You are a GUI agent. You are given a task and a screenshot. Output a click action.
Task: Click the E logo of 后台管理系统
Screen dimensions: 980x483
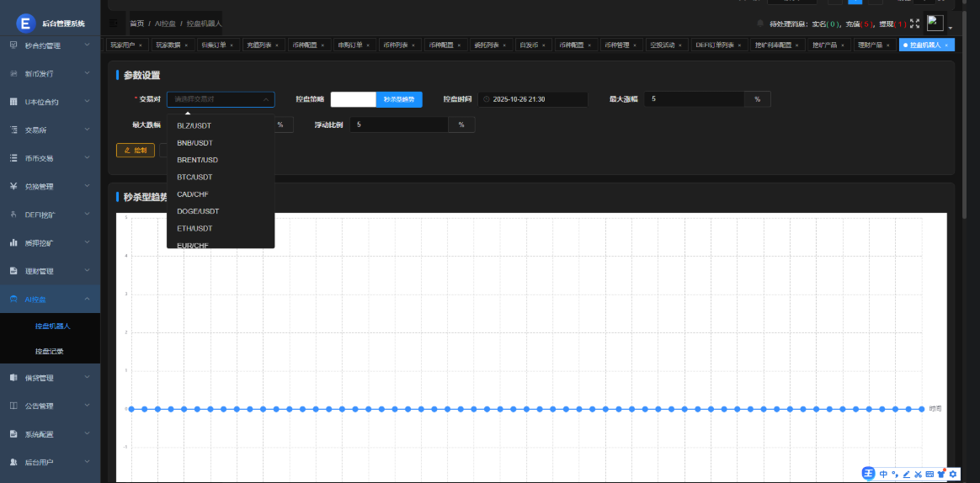point(24,24)
